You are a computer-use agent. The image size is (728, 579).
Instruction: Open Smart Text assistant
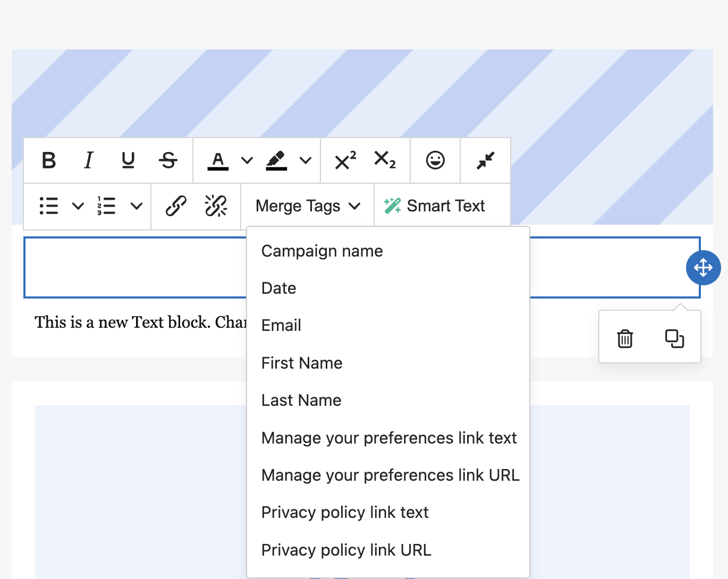pyautogui.click(x=435, y=206)
